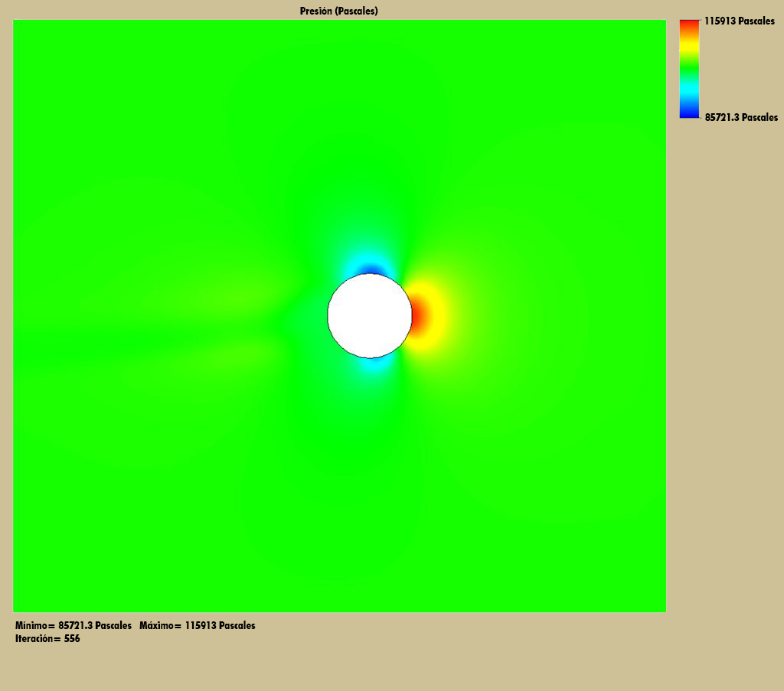Click the pressure color scale legend bar
The height and width of the screenshot is (691, 784).
click(689, 69)
